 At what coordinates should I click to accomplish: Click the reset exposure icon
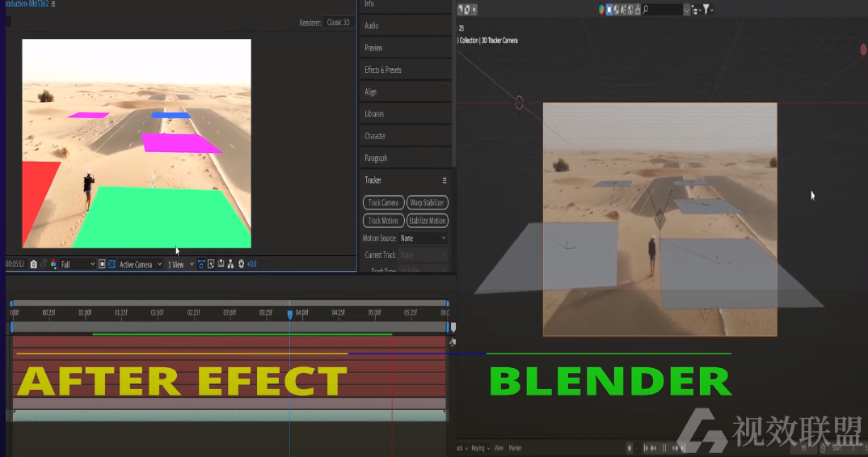[x=241, y=264]
